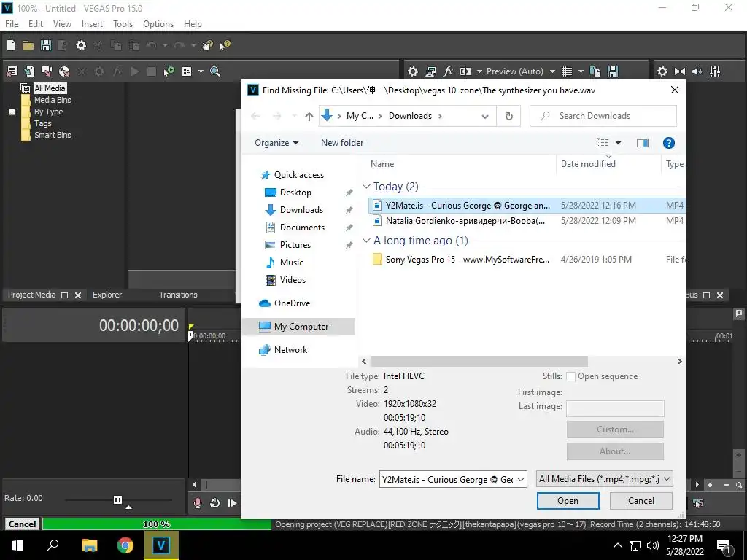
Task: Collapse the A long time ago group
Action: tap(366, 241)
